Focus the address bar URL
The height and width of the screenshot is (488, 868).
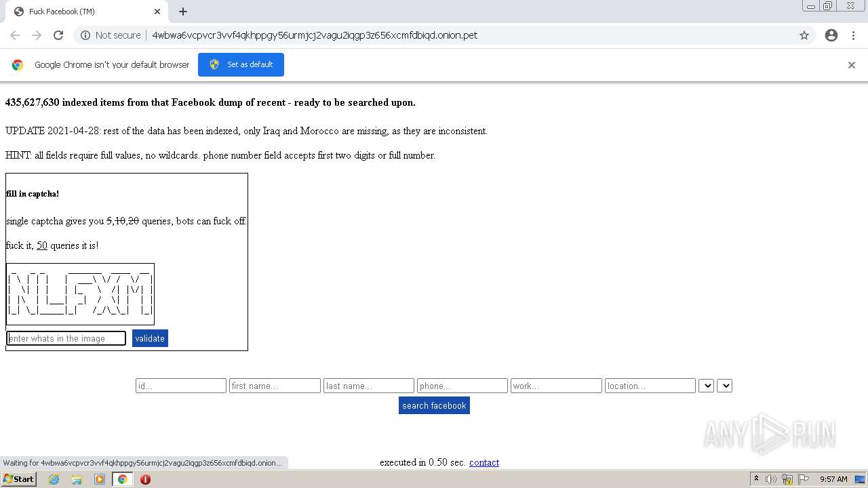(315, 35)
